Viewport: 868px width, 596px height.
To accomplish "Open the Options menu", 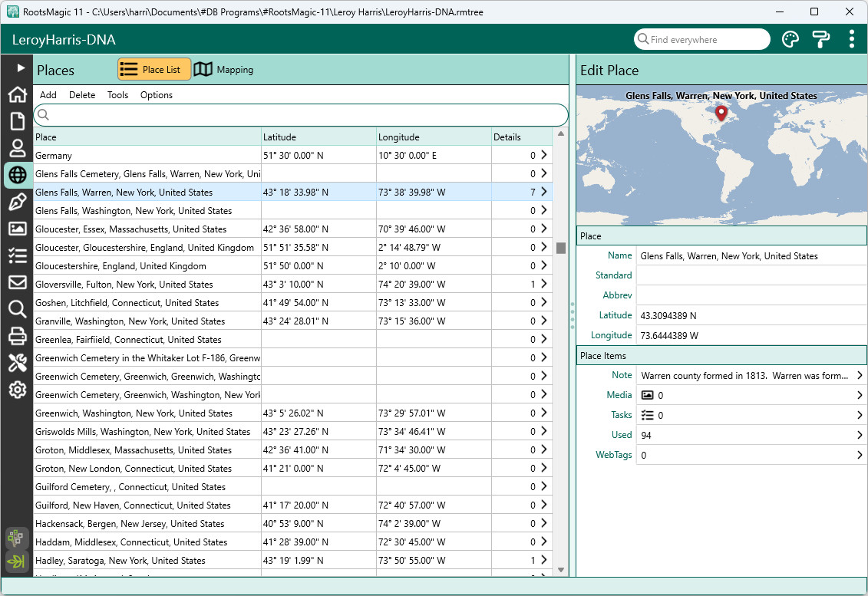I will pos(156,94).
